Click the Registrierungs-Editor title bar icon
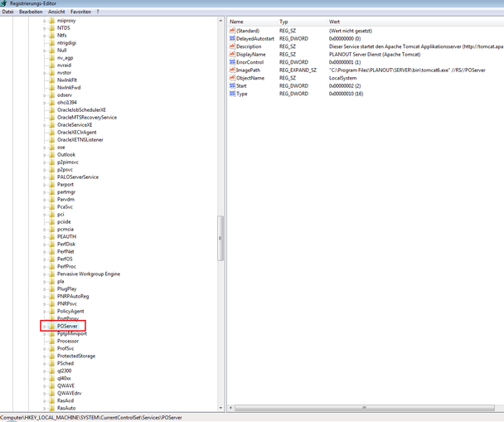504x422 pixels. click(x=3, y=3)
